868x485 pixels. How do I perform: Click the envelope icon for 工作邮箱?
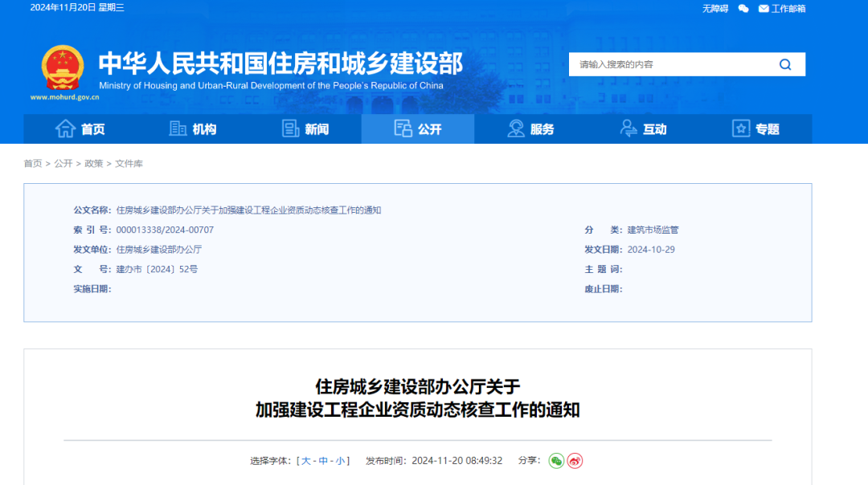tap(763, 8)
